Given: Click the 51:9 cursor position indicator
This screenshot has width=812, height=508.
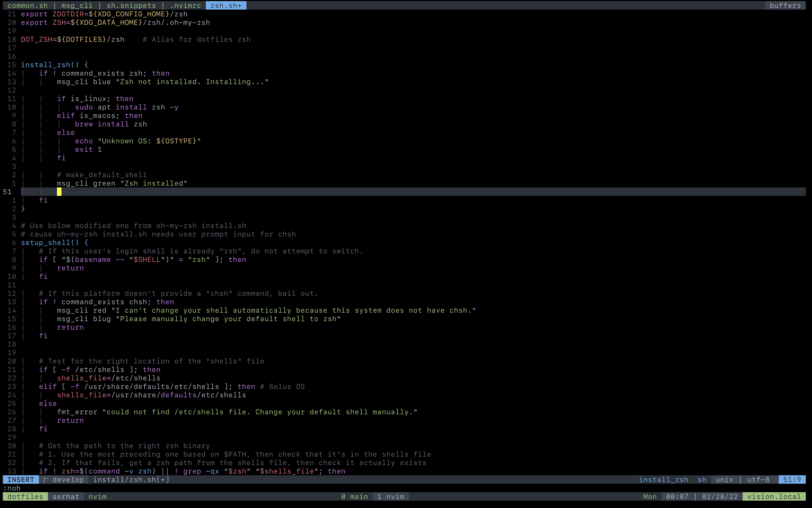Looking at the screenshot, I should (792, 480).
